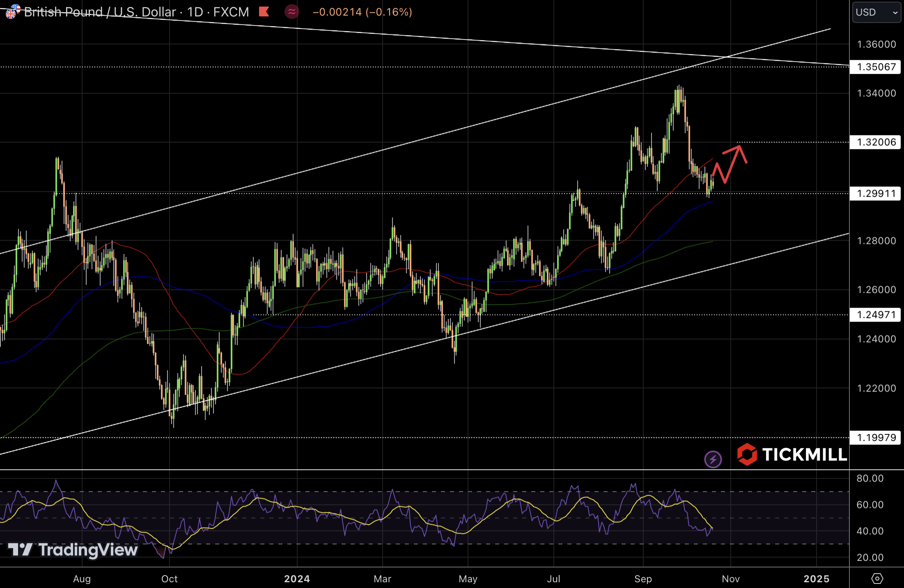Click the maroon approximately-equal status icon
The height and width of the screenshot is (588, 904).
point(291,11)
